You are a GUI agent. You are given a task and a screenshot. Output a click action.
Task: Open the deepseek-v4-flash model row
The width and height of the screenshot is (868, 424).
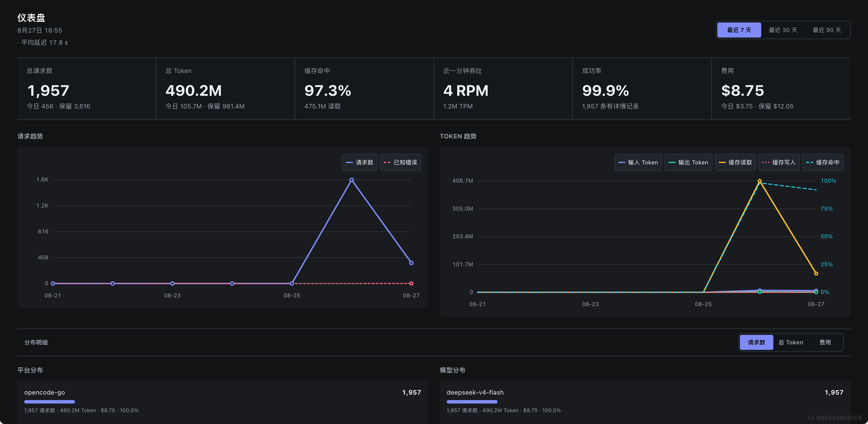click(x=645, y=401)
